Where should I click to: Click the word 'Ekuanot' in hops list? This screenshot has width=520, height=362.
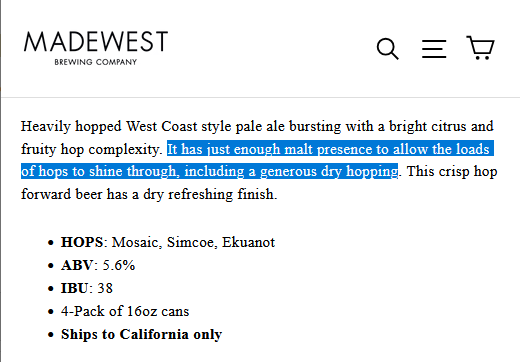249,242
